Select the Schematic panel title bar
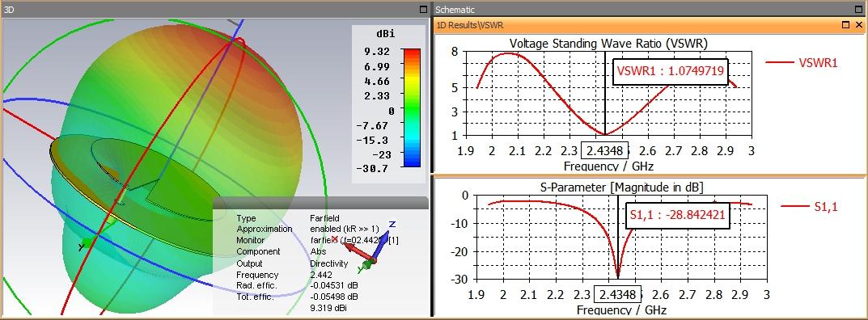Viewport: 868px width, 320px height. tap(650, 10)
